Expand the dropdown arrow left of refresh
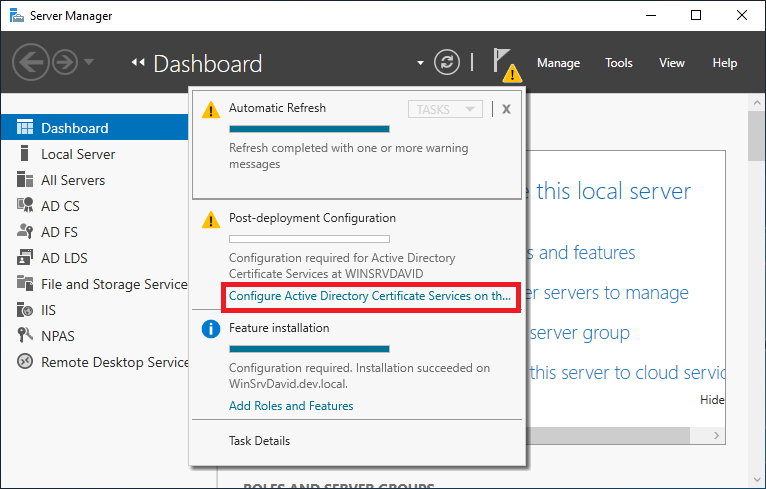The width and height of the screenshot is (766, 489). tap(420, 64)
